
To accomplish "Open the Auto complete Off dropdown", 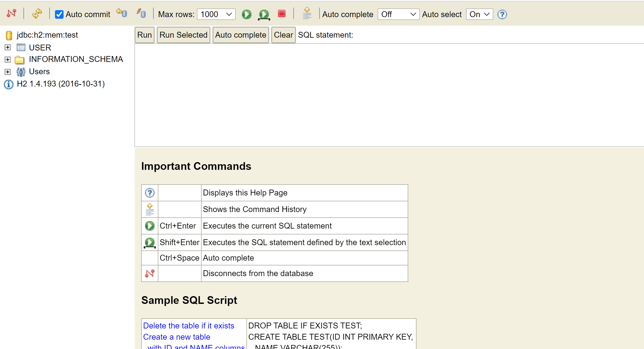I will click(x=398, y=14).
